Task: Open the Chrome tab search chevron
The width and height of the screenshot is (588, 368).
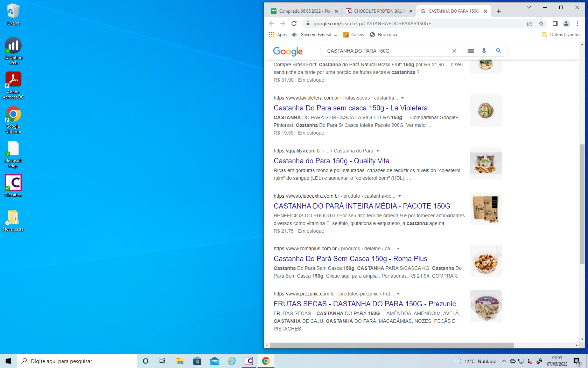Action: (528, 7)
